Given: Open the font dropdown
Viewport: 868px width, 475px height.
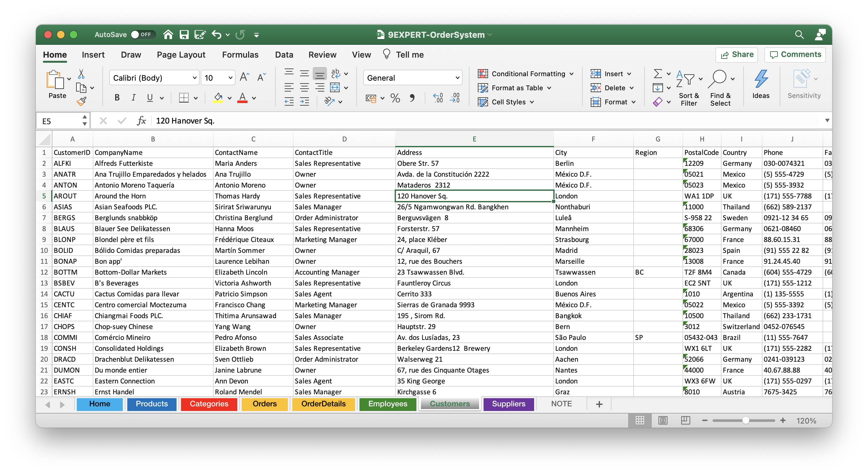Looking at the screenshot, I should click(x=193, y=77).
